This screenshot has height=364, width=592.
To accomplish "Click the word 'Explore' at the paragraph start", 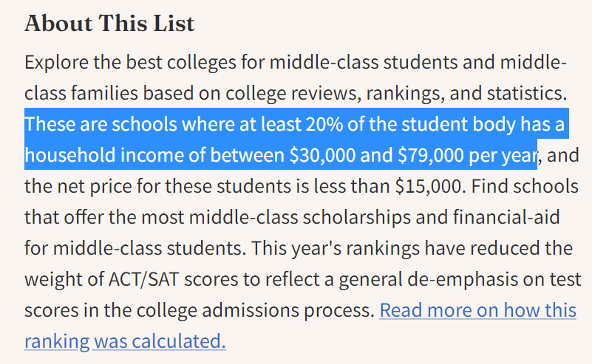I will pyautogui.click(x=55, y=62).
